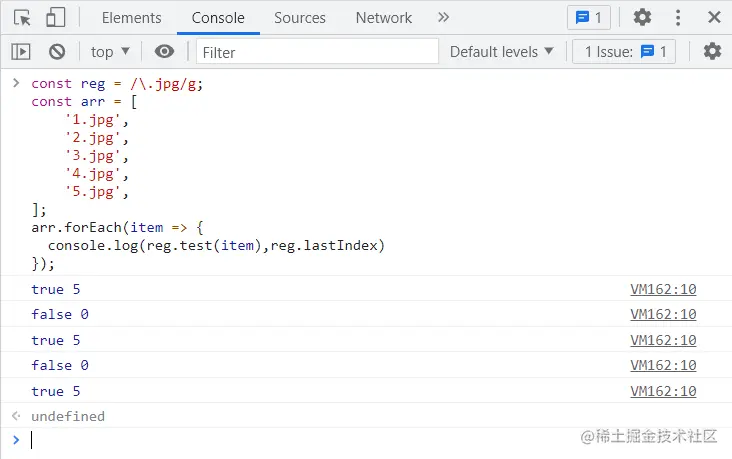
Task: Expand the Default levels dropdown
Action: (507, 52)
